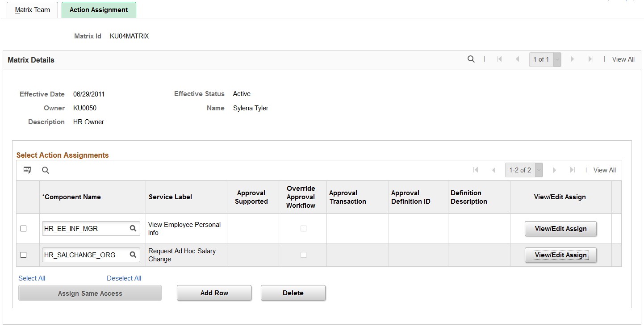The image size is (644, 327).
Task: Click the Add Row button
Action: (x=214, y=293)
